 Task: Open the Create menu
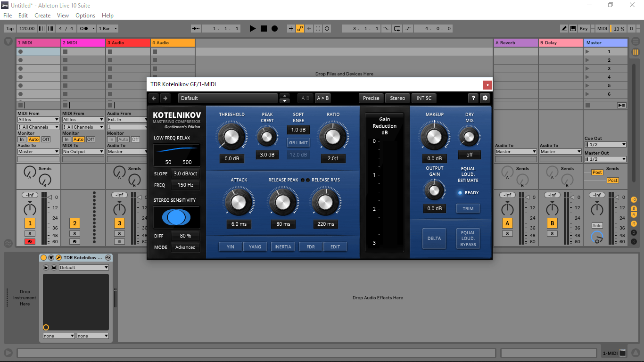(42, 16)
